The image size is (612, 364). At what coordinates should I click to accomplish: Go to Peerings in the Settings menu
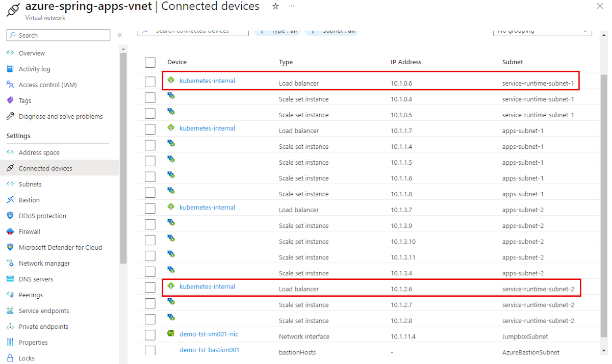(31, 295)
